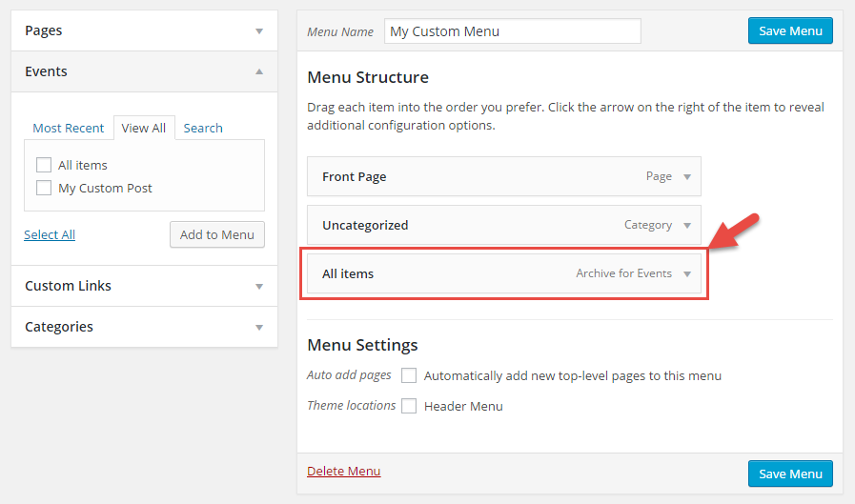Click the bottom Save Menu button
The width and height of the screenshot is (855, 504).
coord(790,474)
